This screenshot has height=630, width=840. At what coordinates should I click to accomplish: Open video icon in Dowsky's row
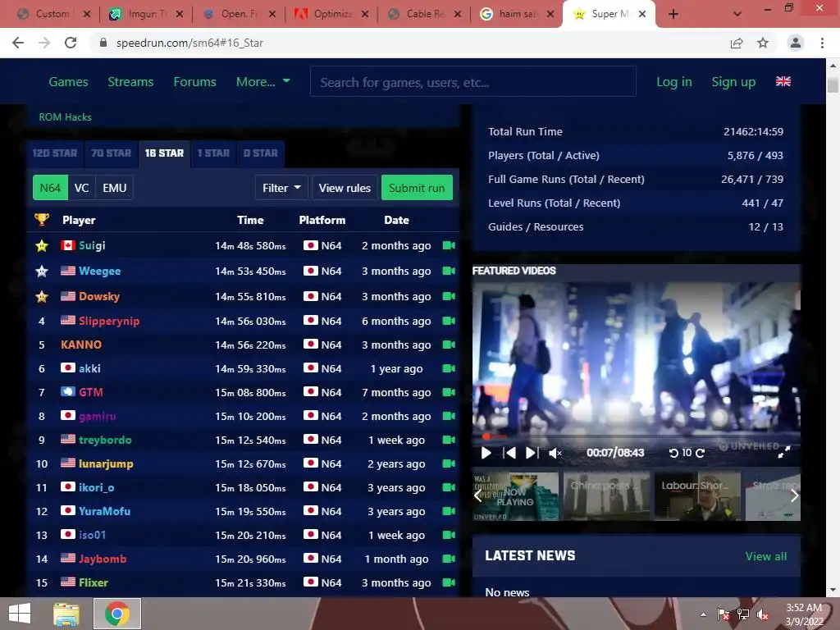point(449,296)
